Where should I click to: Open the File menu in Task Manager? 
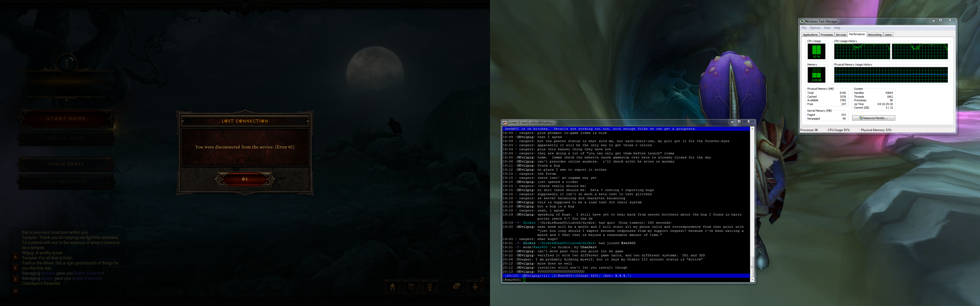(x=804, y=28)
